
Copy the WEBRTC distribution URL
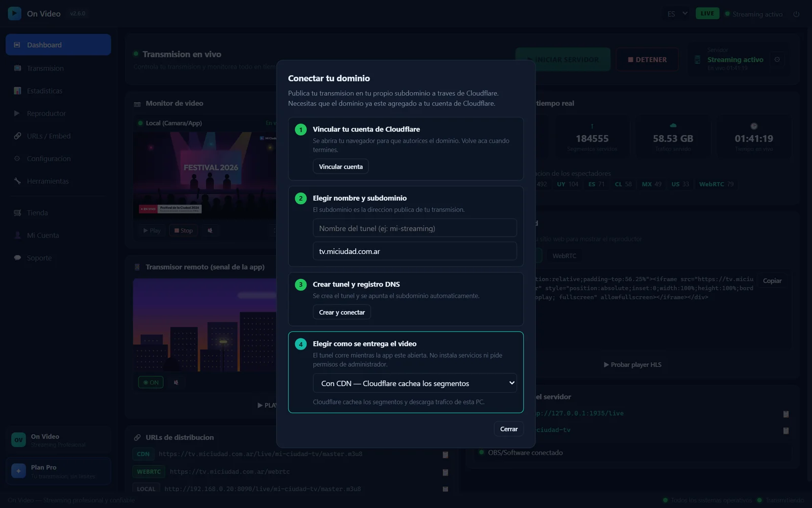445,472
